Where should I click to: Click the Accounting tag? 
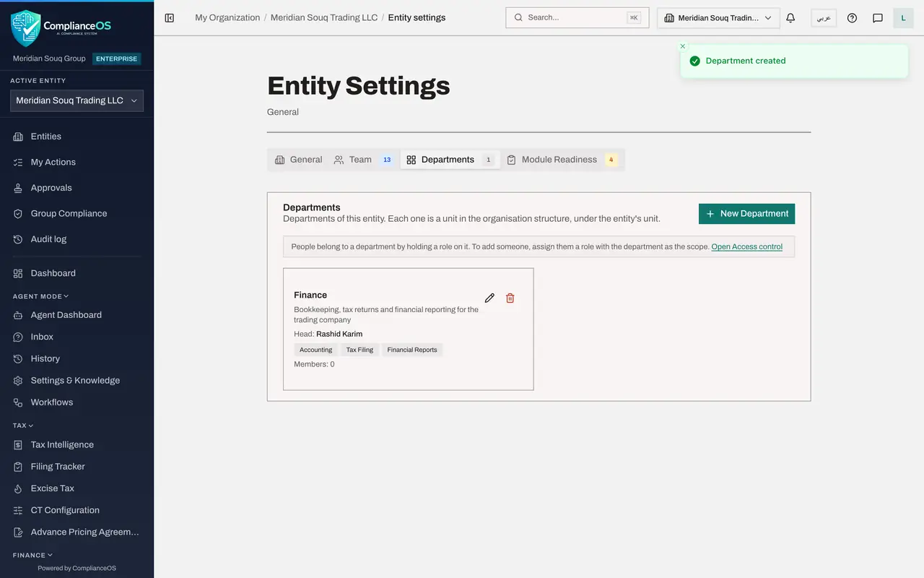coord(316,350)
